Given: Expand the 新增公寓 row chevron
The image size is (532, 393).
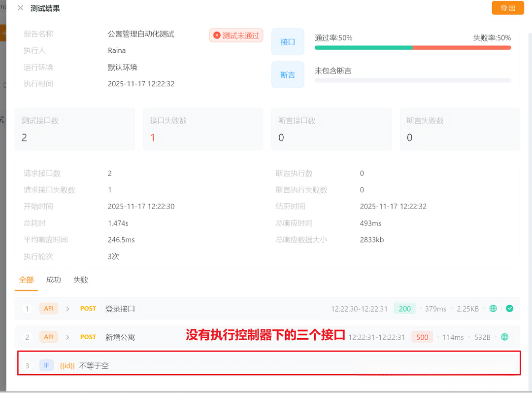Looking at the screenshot, I should point(67,337).
